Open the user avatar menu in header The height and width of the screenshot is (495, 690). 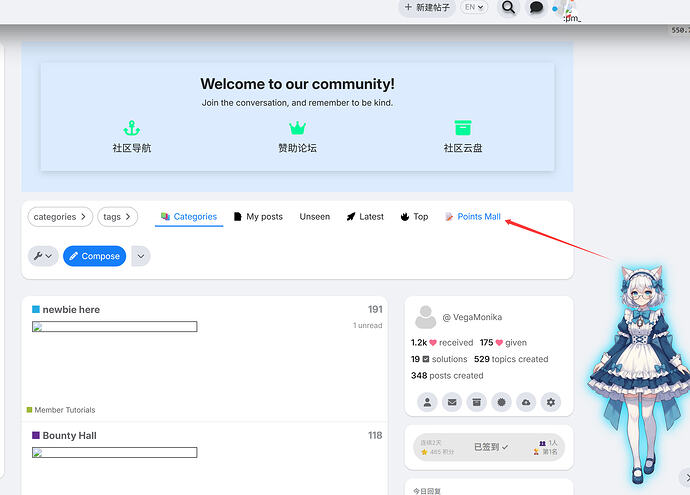click(x=568, y=10)
